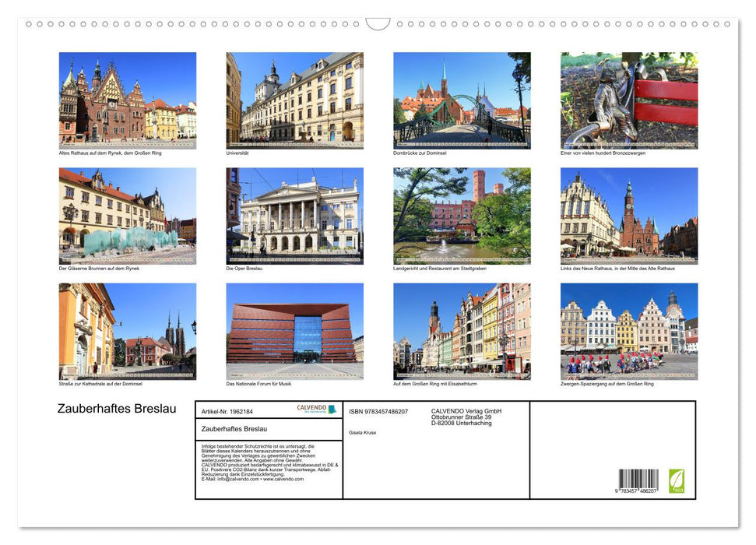Click the Artikel-Nr. 1962184 field

coord(227,411)
